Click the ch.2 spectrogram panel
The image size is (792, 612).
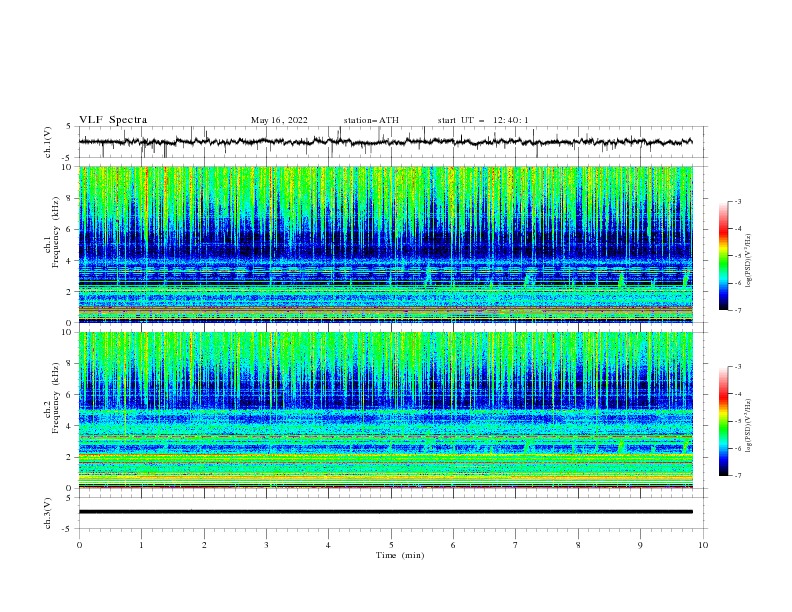coord(386,410)
